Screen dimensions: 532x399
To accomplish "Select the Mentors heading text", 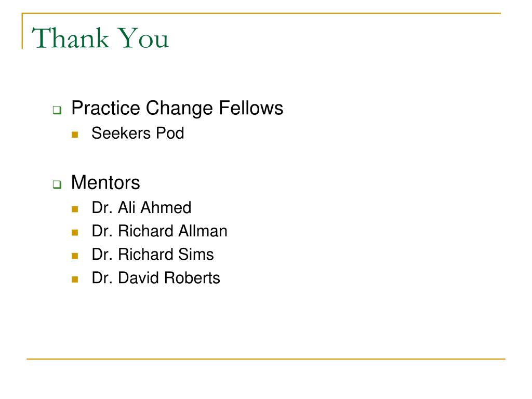I will [105, 182].
